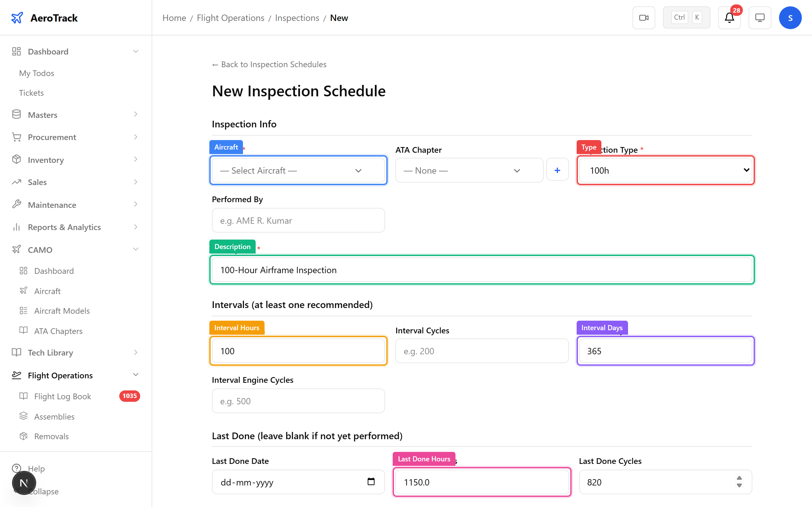This screenshot has width=812, height=507.
Task: Open the Select Aircraft dropdown
Action: coord(298,170)
